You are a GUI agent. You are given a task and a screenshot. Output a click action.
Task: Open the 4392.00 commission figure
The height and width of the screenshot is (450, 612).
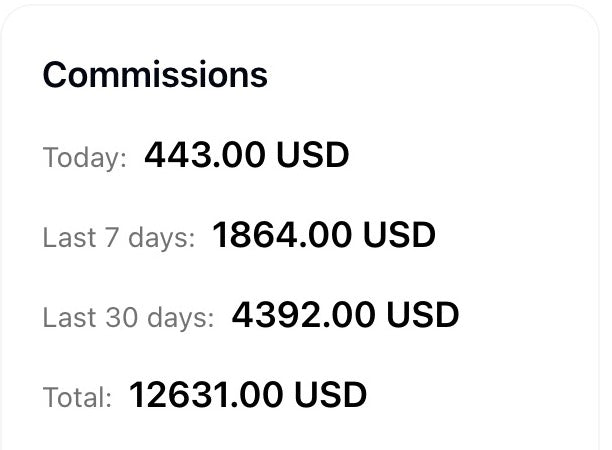coord(302,316)
